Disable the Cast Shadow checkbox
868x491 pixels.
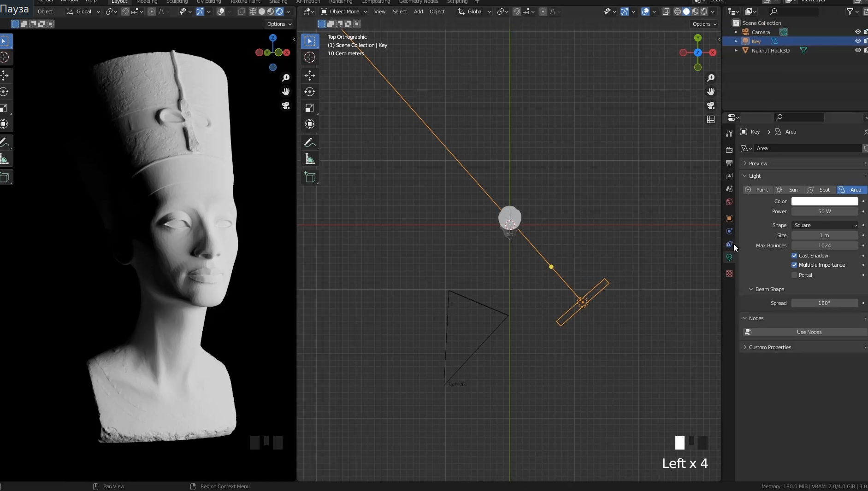[794, 256]
